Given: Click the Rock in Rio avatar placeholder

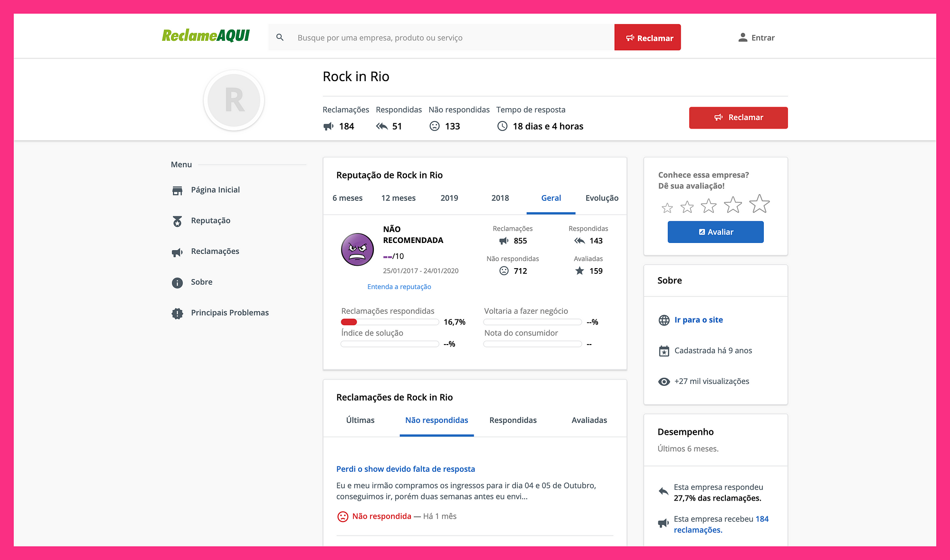Looking at the screenshot, I should coord(234,100).
